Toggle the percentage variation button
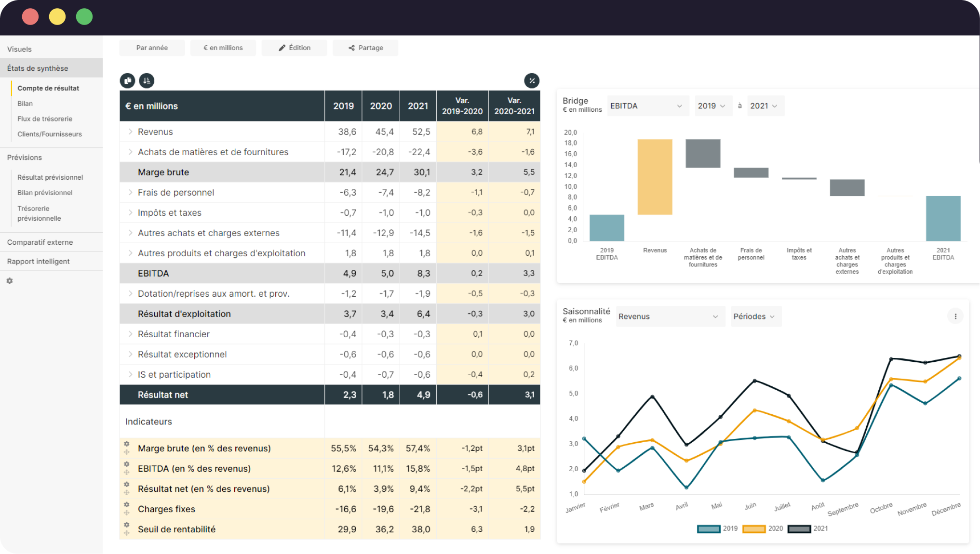The height and width of the screenshot is (554, 980). point(531,80)
